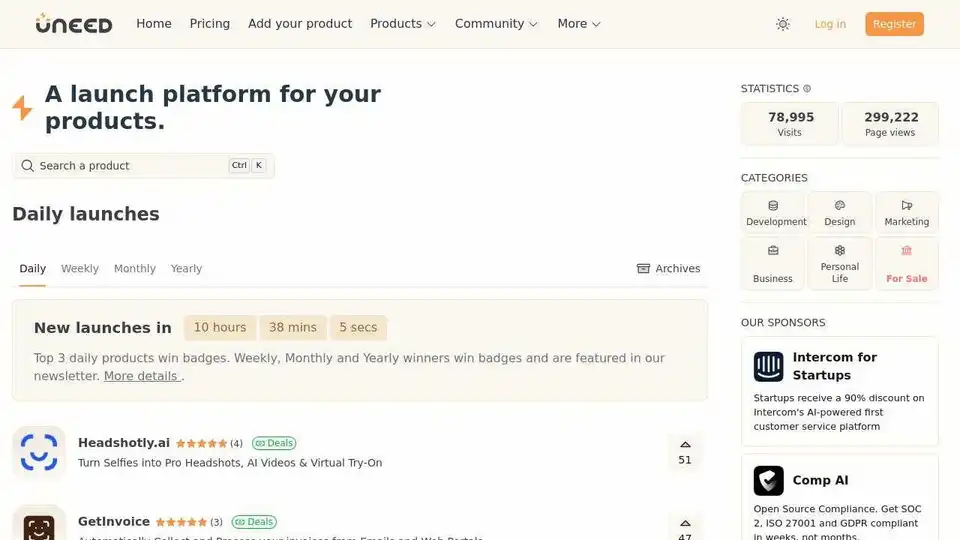Open the Pricing page
Viewport: 960px width, 540px height.
[x=209, y=24]
